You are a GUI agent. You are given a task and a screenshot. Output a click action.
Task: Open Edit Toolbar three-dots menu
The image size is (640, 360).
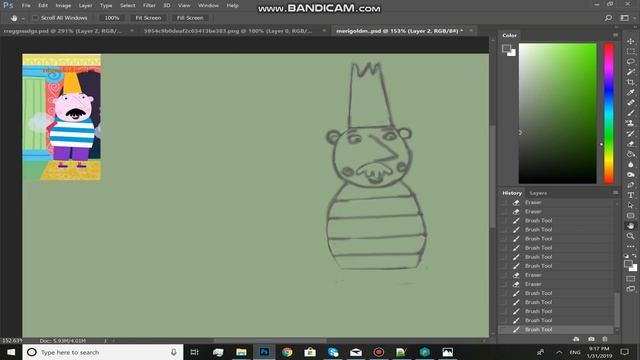click(x=631, y=247)
